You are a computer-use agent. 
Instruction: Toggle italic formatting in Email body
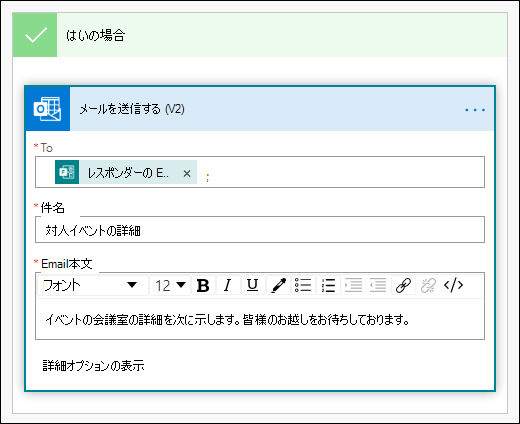228,286
